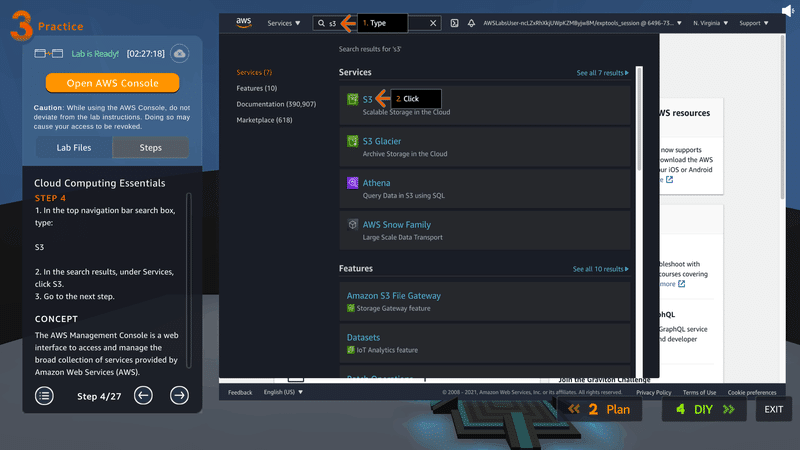The width and height of the screenshot is (800, 450).
Task: Open the Datasets feature link
Action: coord(363,337)
